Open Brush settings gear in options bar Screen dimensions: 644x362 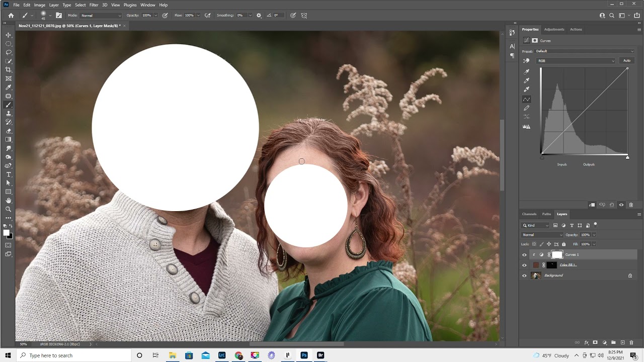point(259,16)
